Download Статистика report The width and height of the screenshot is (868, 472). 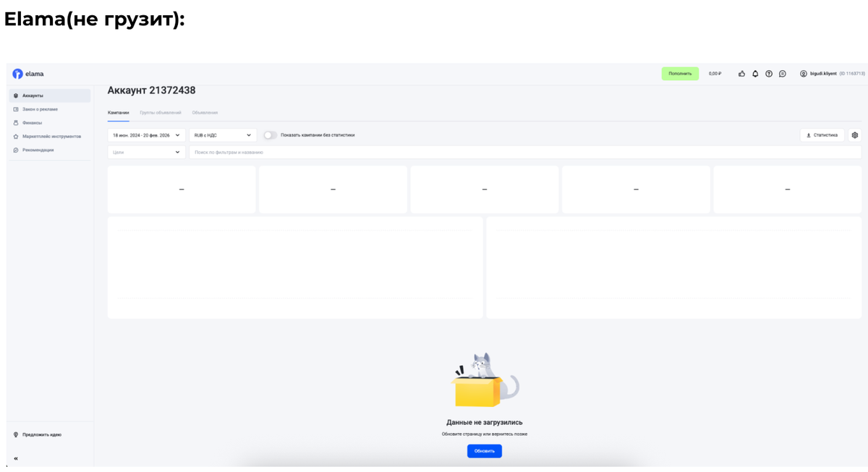(822, 135)
